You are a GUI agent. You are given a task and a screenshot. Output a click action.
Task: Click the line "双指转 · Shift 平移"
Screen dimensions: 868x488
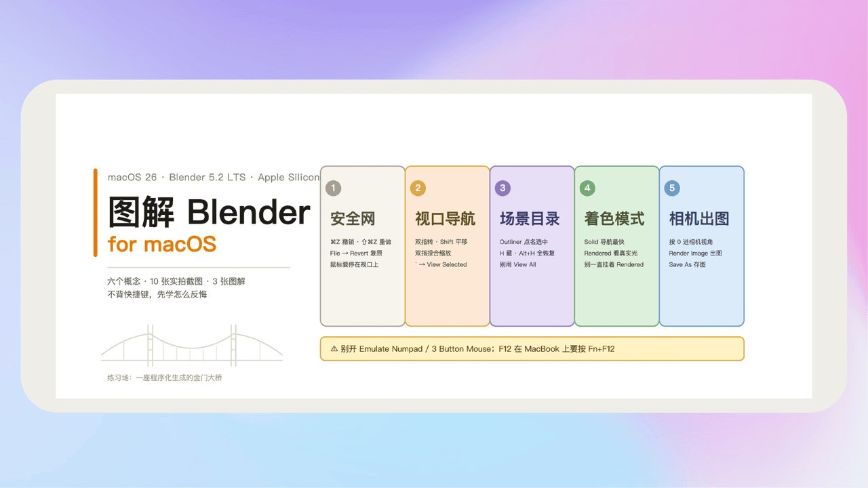(441, 242)
